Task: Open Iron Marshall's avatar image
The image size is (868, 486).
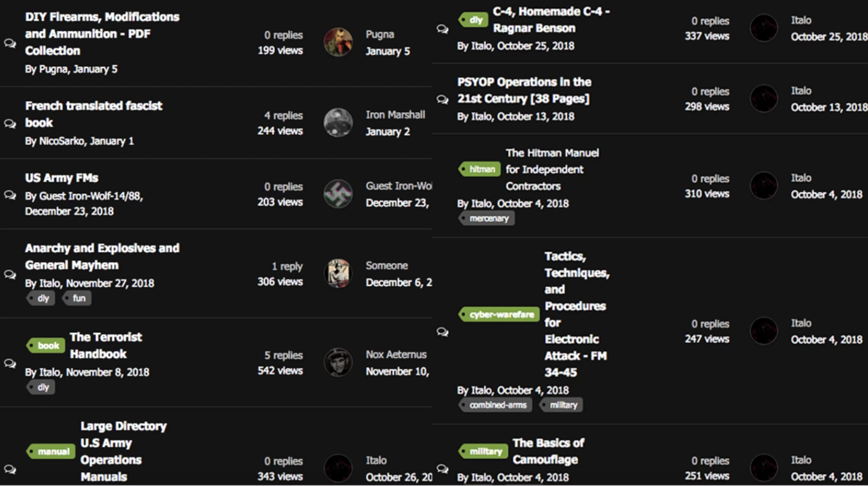Action: coord(338,123)
